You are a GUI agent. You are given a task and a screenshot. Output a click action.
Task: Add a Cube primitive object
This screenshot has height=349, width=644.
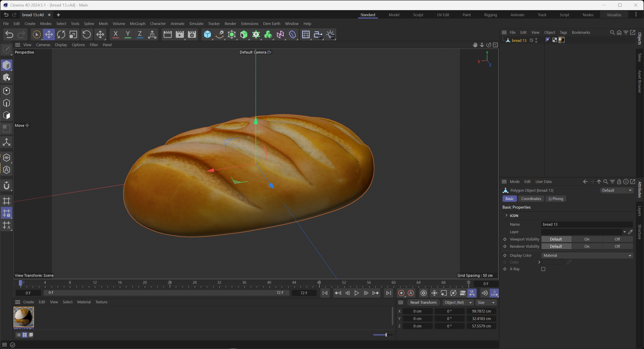(207, 34)
